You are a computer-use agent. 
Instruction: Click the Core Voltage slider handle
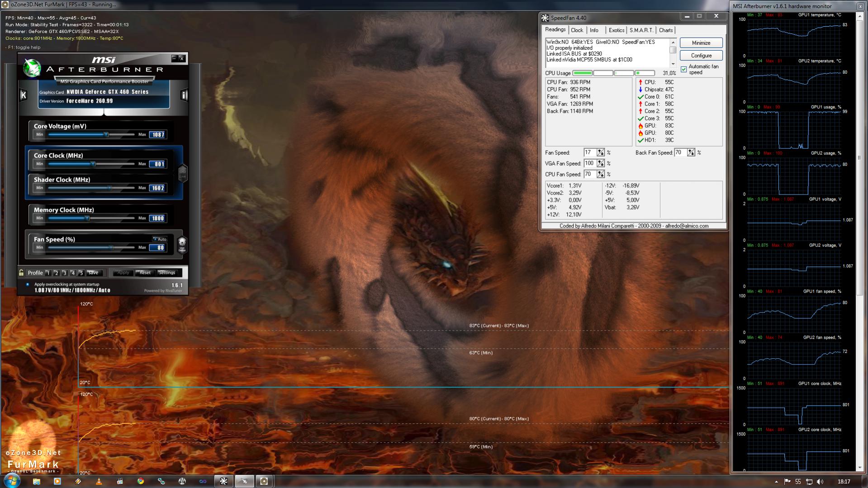pyautogui.click(x=106, y=134)
